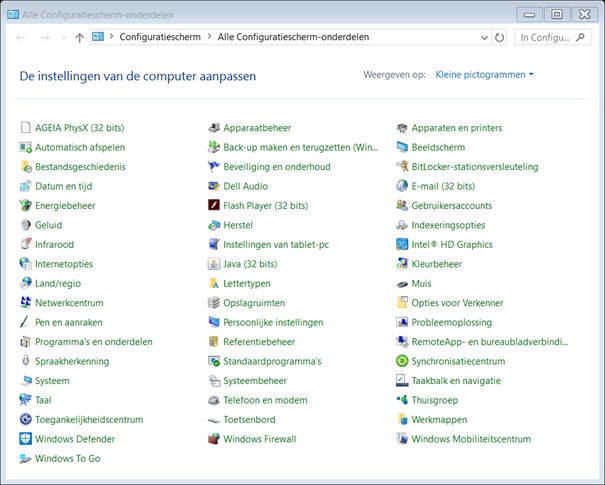605x485 pixels.
Task: Click the Thuisgroep icon
Action: click(402, 400)
